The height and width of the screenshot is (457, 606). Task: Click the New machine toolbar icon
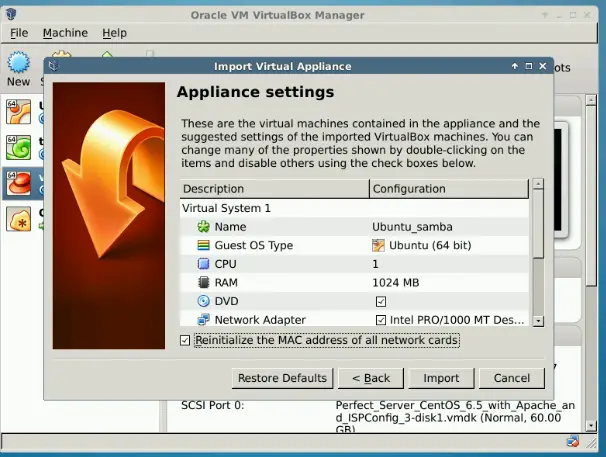click(x=18, y=62)
